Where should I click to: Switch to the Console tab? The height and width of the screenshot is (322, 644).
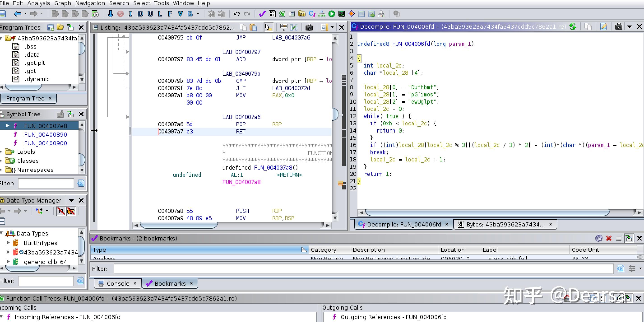[x=118, y=283]
